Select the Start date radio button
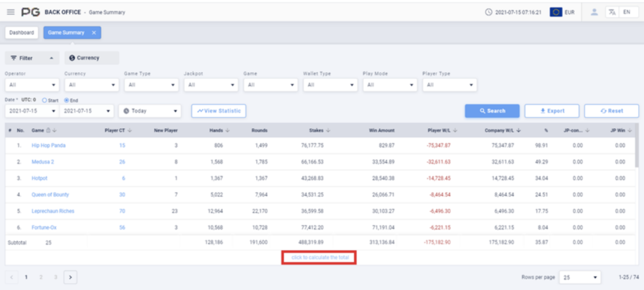The image size is (644, 290). pyautogui.click(x=44, y=100)
